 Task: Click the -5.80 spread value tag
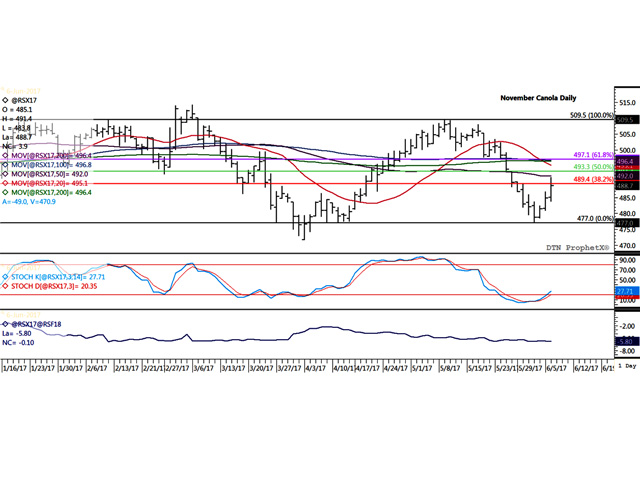tap(627, 342)
